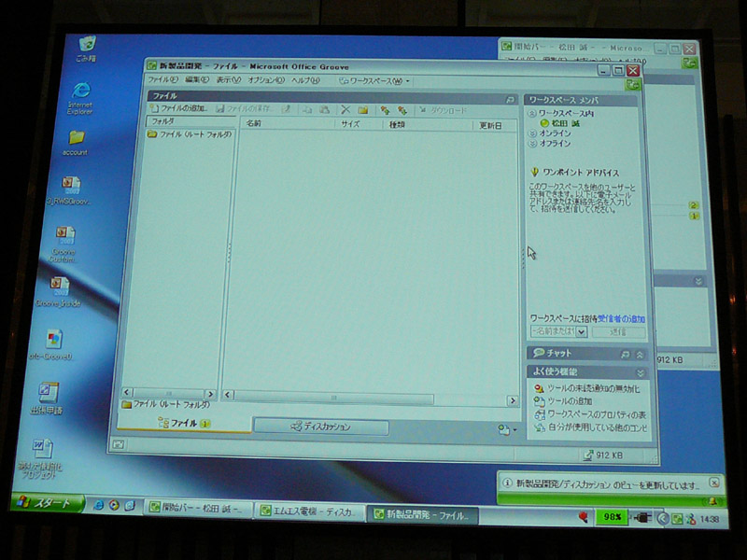The height and width of the screenshot is (560, 747).
Task: Click the サイズ column header
Action: tap(359, 124)
